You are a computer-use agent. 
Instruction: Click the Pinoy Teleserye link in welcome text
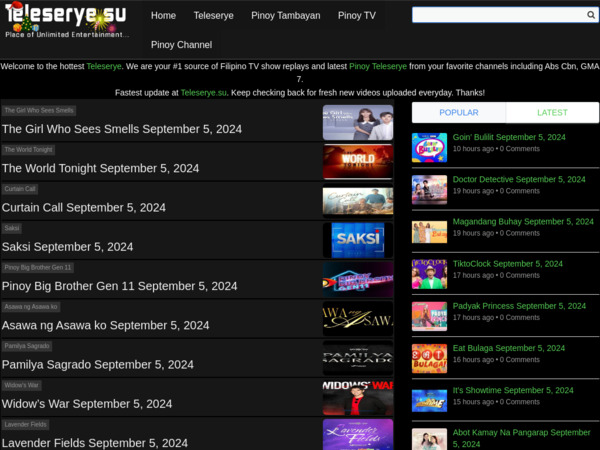(378, 66)
